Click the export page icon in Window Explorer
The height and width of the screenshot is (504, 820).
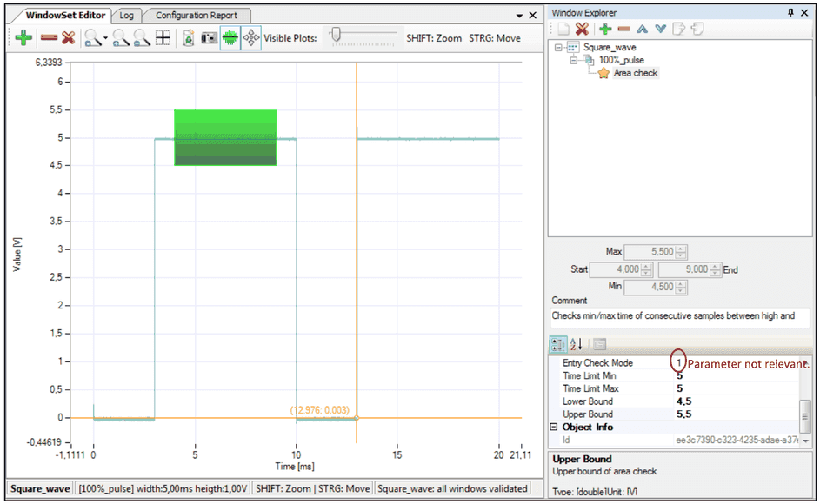click(x=678, y=29)
